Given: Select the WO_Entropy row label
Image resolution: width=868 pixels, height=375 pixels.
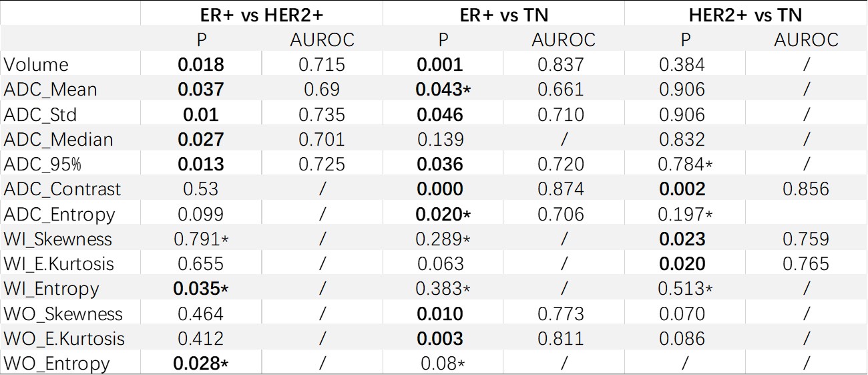Looking at the screenshot, I should (x=57, y=364).
